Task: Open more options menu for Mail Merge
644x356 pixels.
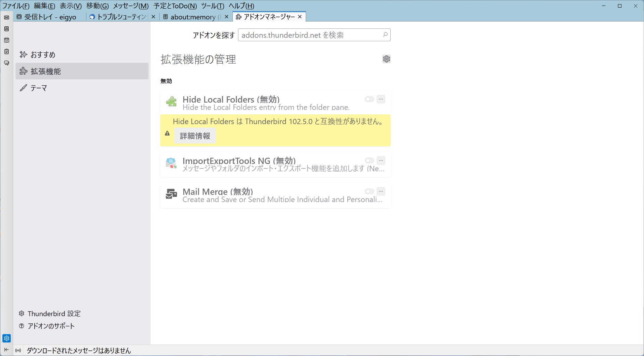Action: [x=381, y=191]
